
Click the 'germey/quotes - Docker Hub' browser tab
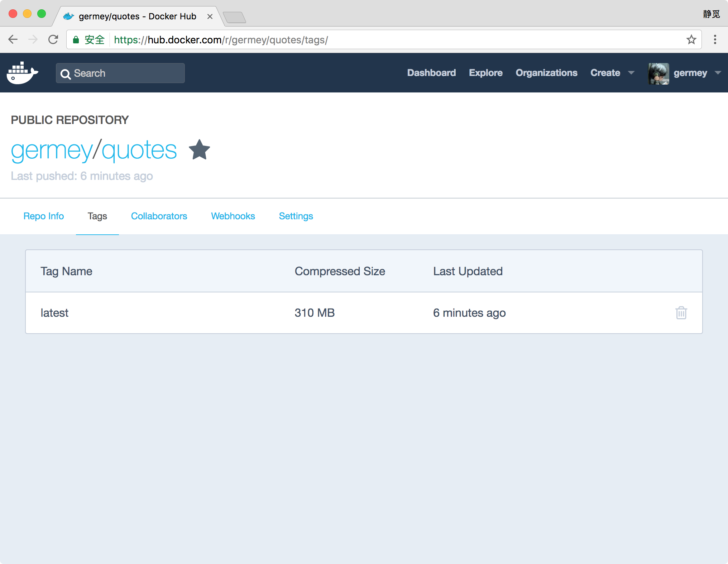[x=138, y=16]
